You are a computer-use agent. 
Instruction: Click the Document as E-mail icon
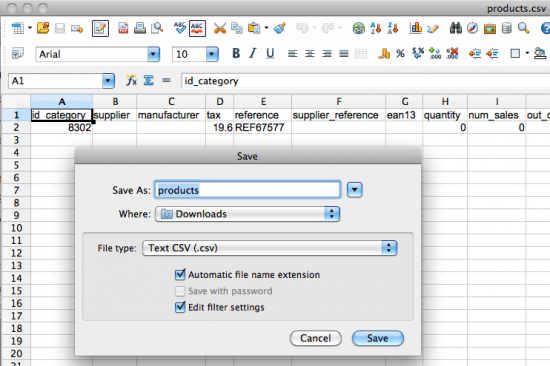(x=77, y=28)
